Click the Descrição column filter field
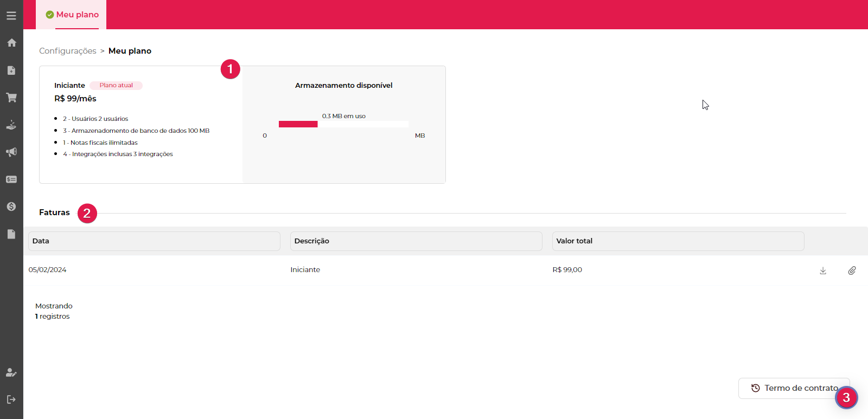 [x=416, y=241]
